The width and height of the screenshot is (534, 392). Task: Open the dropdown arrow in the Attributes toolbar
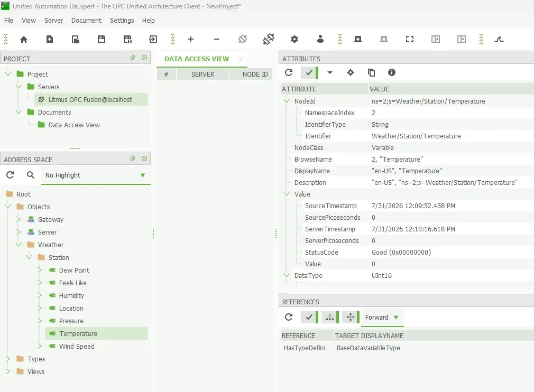[330, 72]
